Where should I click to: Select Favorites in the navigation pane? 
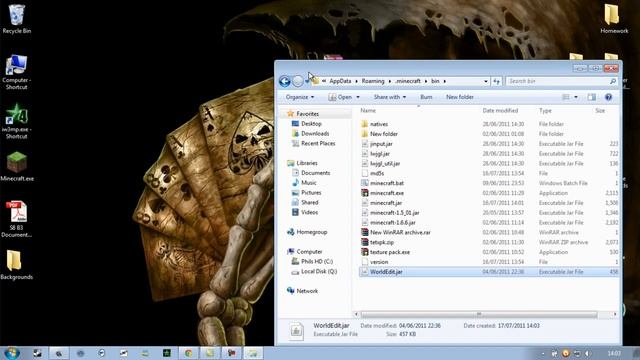click(x=307, y=114)
